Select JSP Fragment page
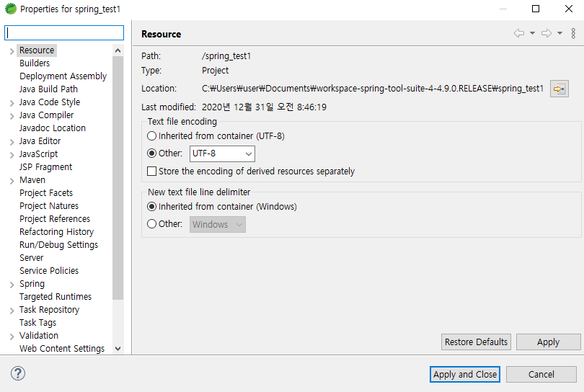Screen dimensions: 584x392 [46, 166]
